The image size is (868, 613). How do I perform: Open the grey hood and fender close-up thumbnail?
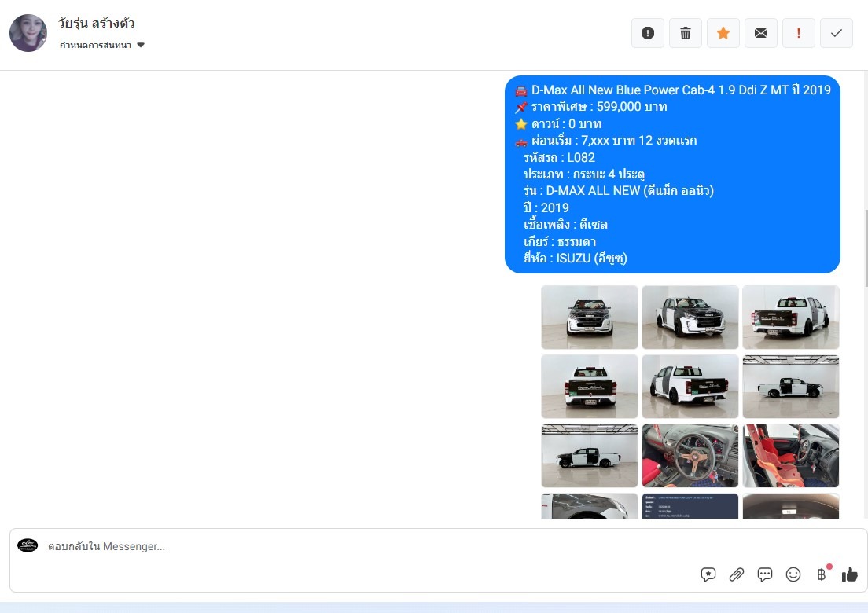590,506
